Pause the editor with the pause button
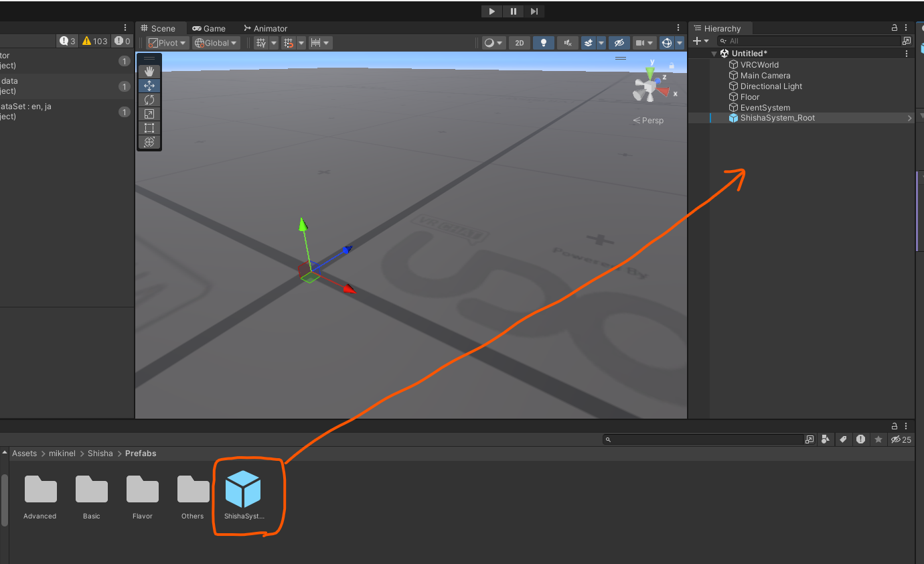 tap(513, 11)
